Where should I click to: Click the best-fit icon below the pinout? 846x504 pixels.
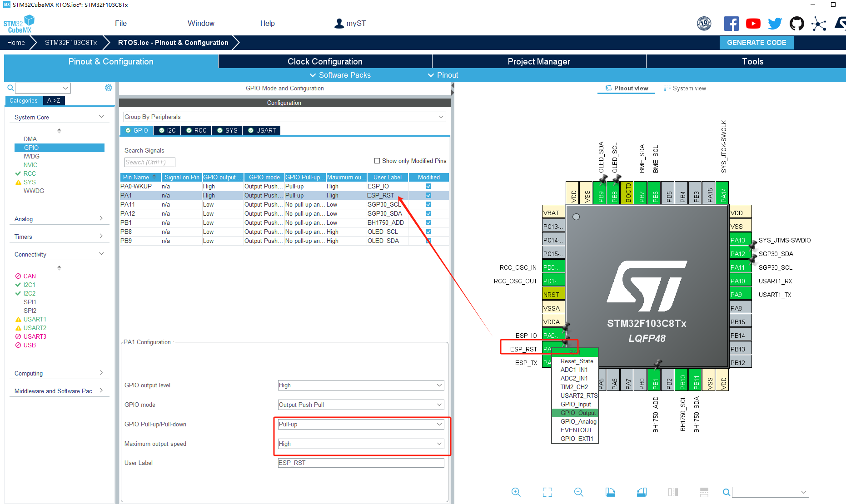[547, 492]
